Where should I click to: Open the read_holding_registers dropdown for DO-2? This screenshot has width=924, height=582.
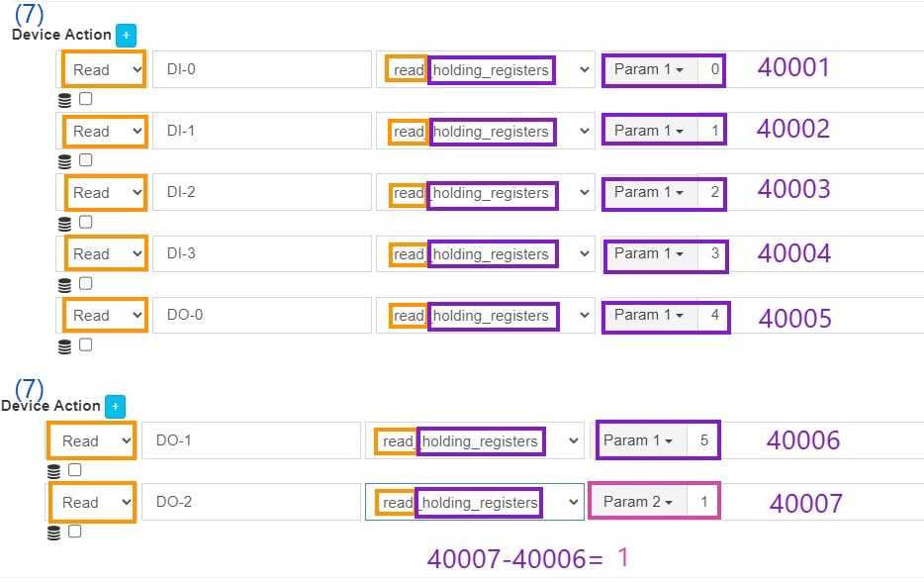475,502
